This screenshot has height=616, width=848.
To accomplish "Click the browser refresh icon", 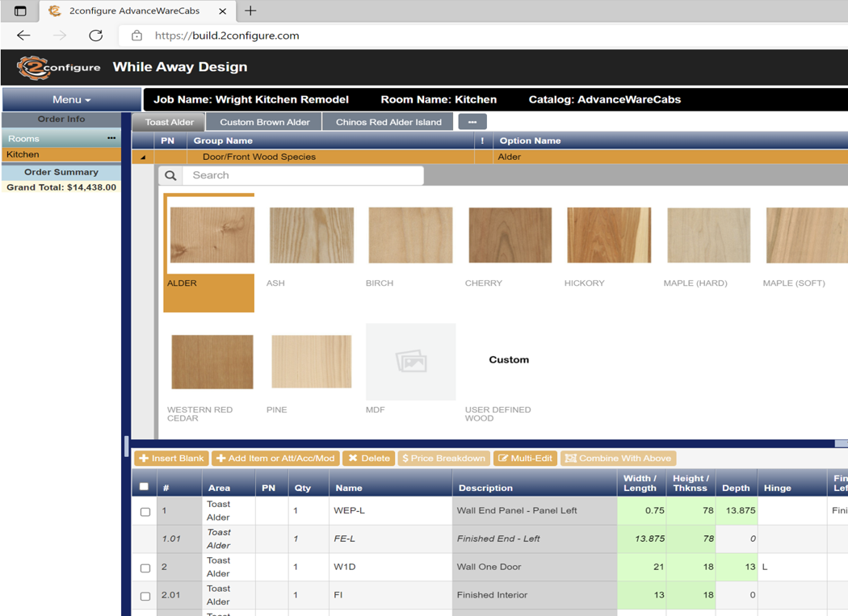I will coord(95,36).
